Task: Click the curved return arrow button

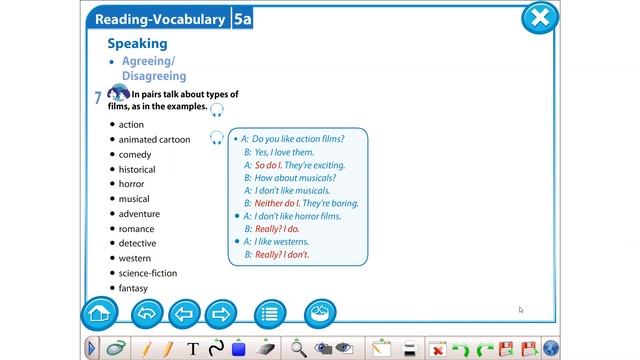Action: point(147,314)
